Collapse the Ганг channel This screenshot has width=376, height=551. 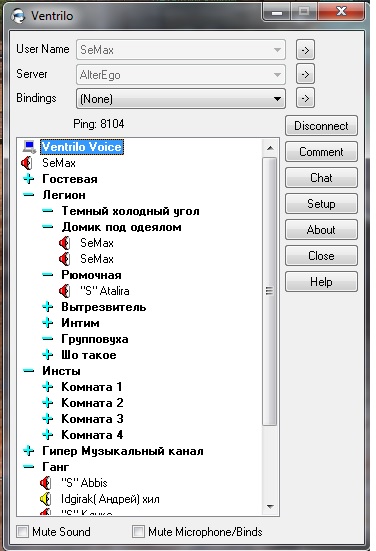tap(29, 467)
